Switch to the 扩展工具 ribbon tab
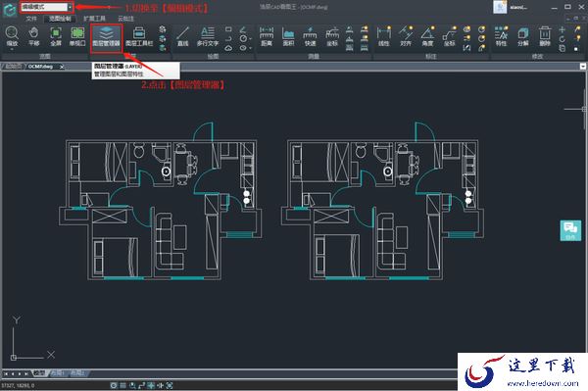 [94, 19]
